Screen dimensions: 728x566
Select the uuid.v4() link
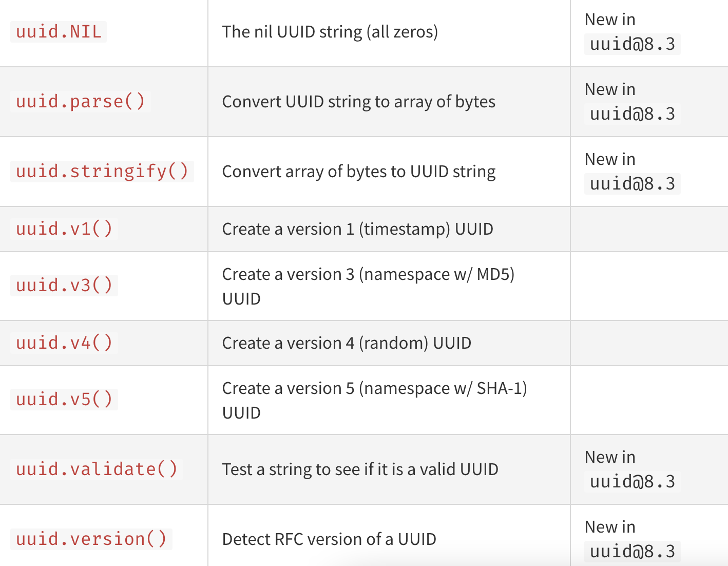[x=64, y=343]
